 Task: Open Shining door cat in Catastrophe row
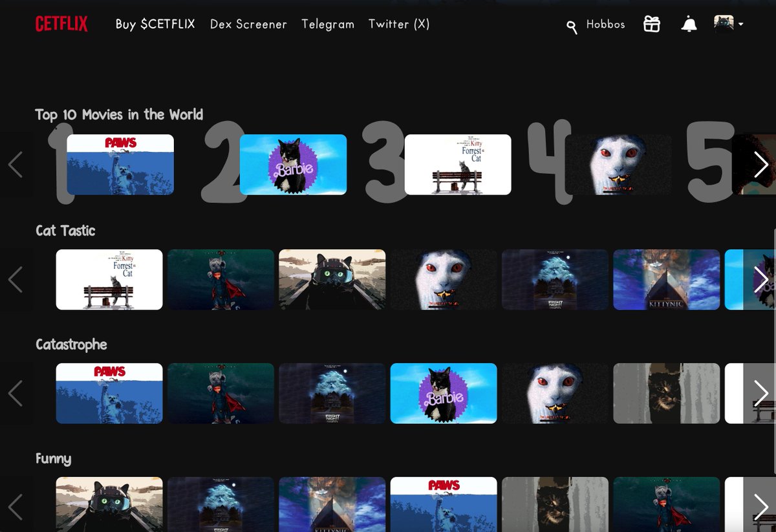tap(666, 393)
